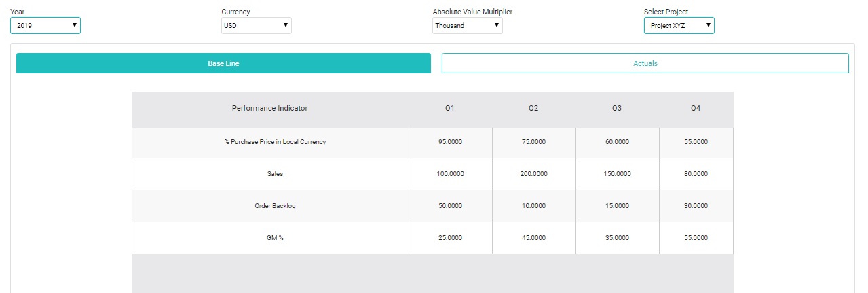Open the Year dropdown
868x293 pixels.
pos(45,26)
